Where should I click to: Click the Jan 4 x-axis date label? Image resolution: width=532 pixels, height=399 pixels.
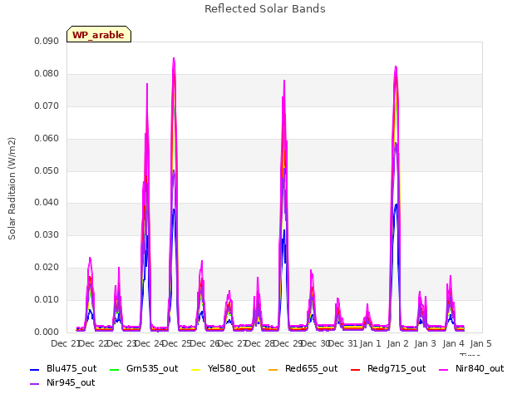tap(453, 343)
